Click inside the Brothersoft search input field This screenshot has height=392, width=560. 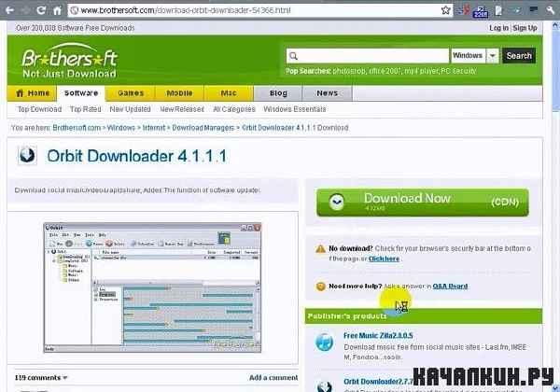tap(367, 56)
